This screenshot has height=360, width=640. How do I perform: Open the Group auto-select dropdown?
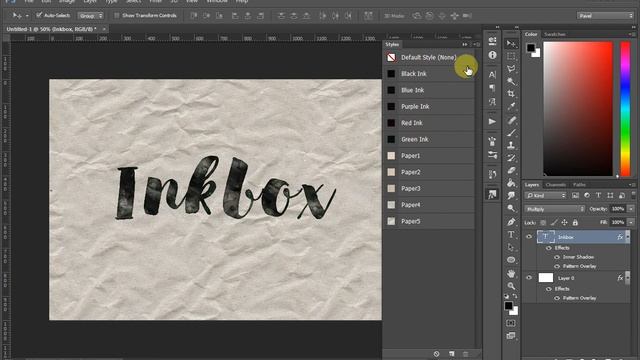coord(91,16)
